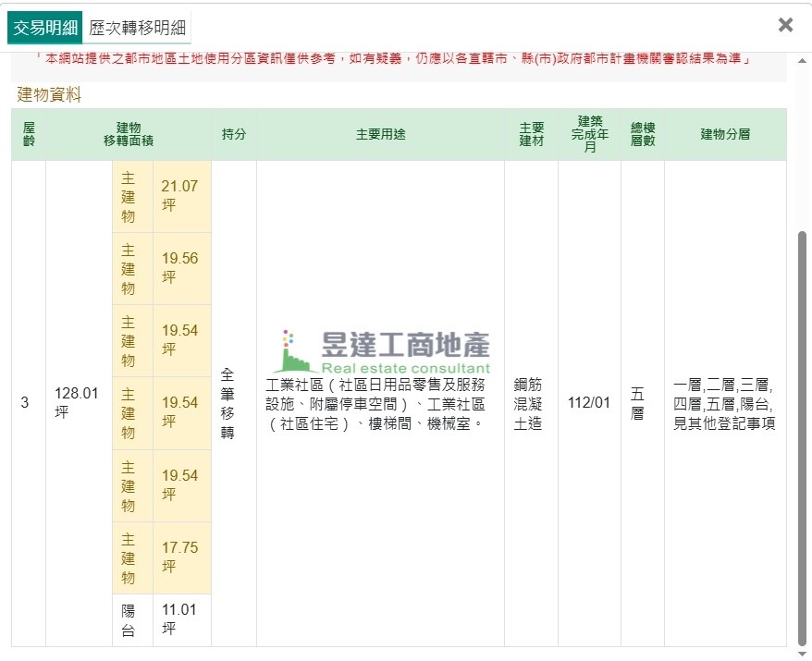This screenshot has height=661, width=812.
Task: Select the 建物分層 column header
Action: click(725, 134)
